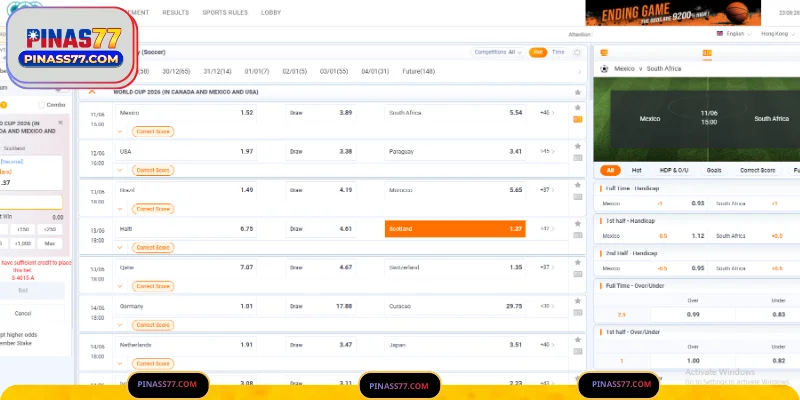Favorite the Germany vs Curacao match
The width and height of the screenshot is (800, 400).
point(578,302)
